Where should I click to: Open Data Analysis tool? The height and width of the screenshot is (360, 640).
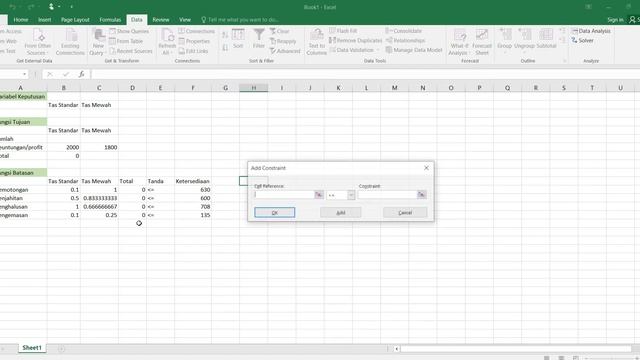click(x=591, y=31)
